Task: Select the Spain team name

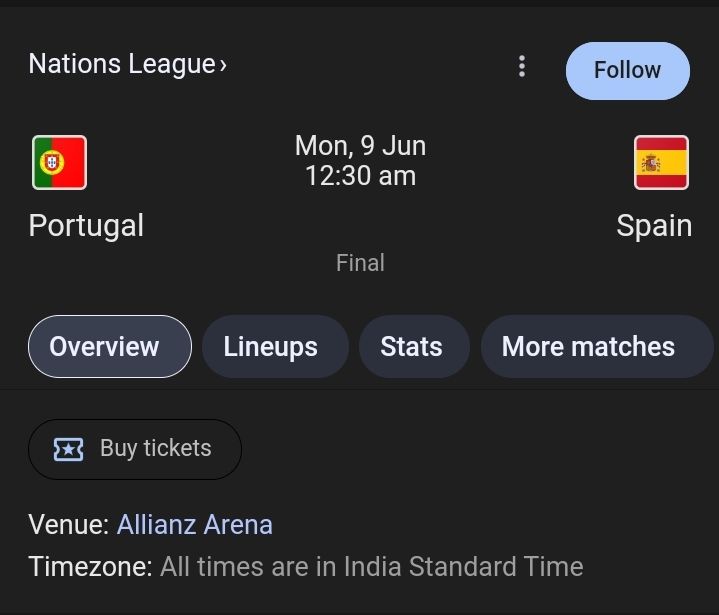Action: pos(654,226)
